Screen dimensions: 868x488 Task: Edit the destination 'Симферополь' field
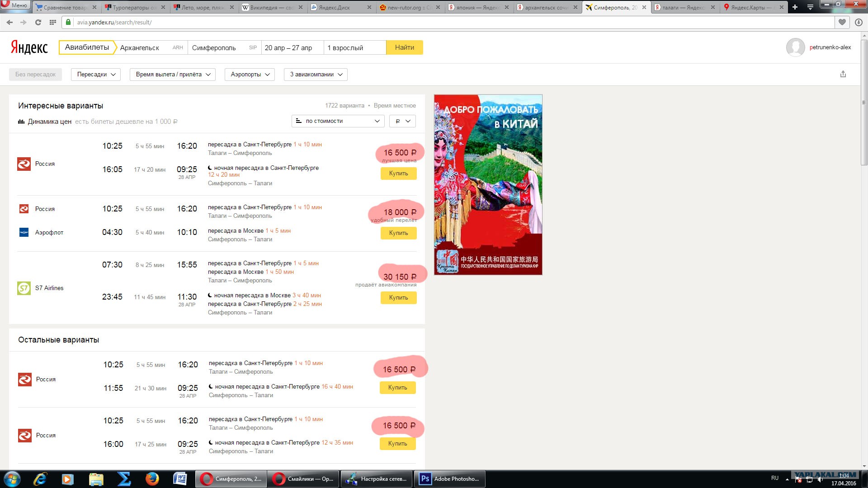(x=224, y=47)
